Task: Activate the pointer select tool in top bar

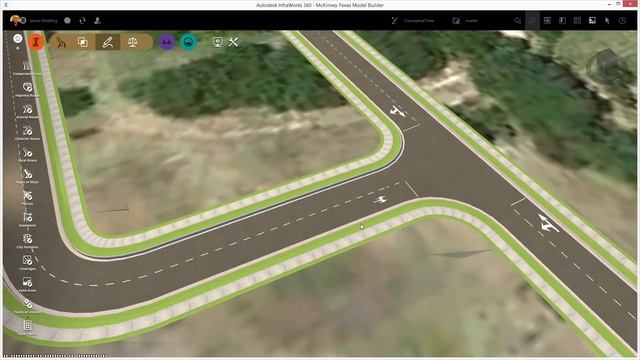Action: (607, 20)
